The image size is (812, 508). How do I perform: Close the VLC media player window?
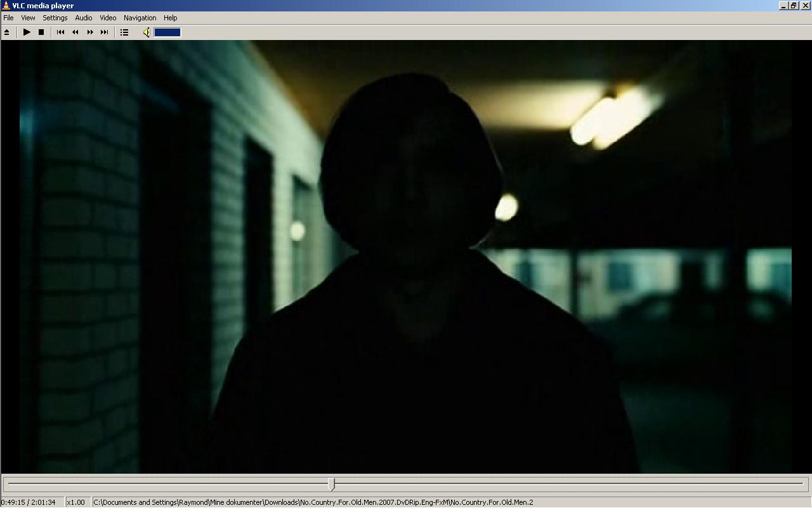pyautogui.click(x=805, y=6)
